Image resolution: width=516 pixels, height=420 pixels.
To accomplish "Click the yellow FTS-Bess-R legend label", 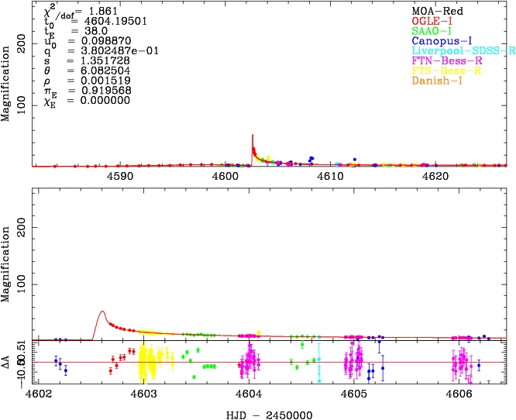I will click(x=445, y=70).
